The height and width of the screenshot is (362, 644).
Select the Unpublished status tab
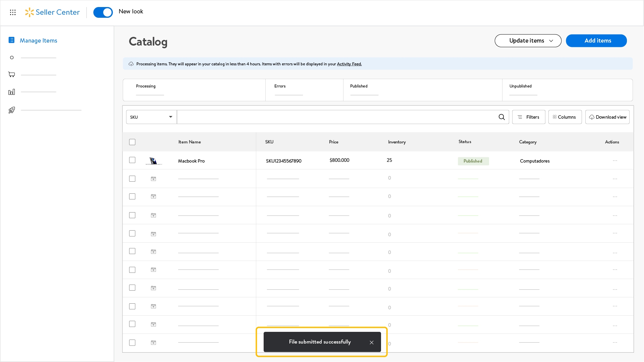pyautogui.click(x=568, y=90)
